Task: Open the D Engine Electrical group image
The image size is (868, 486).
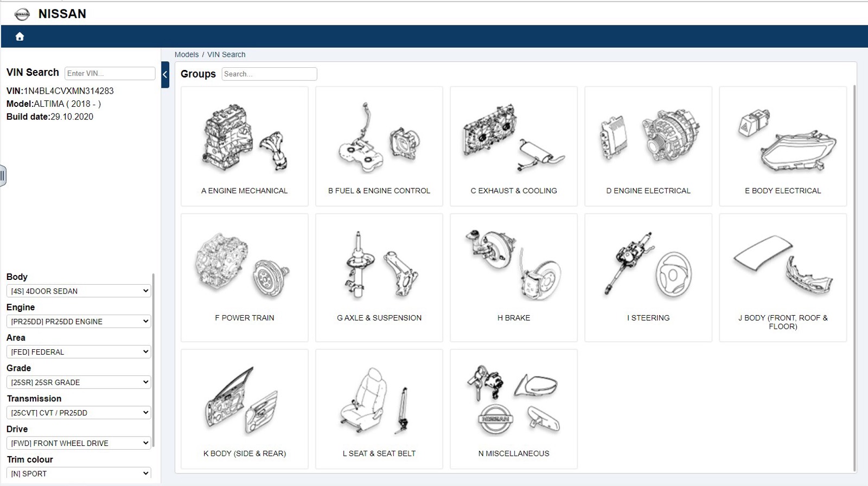Action: coord(648,136)
